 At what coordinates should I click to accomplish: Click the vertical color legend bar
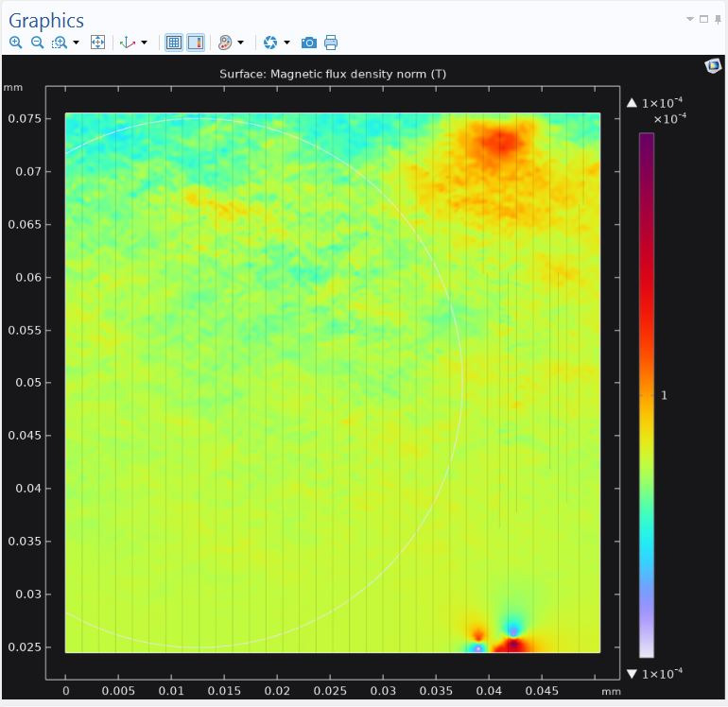(646, 394)
